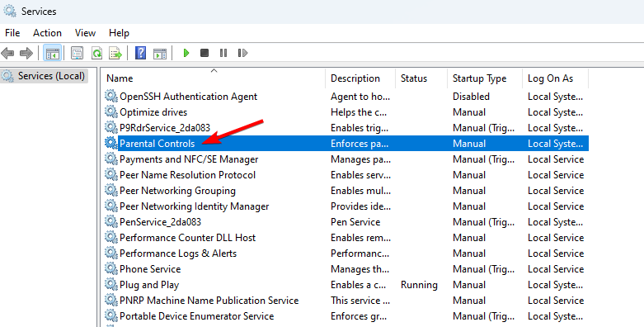644x327 pixels.
Task: Select PNRP Machine Name Publication Service name
Action: (x=209, y=301)
